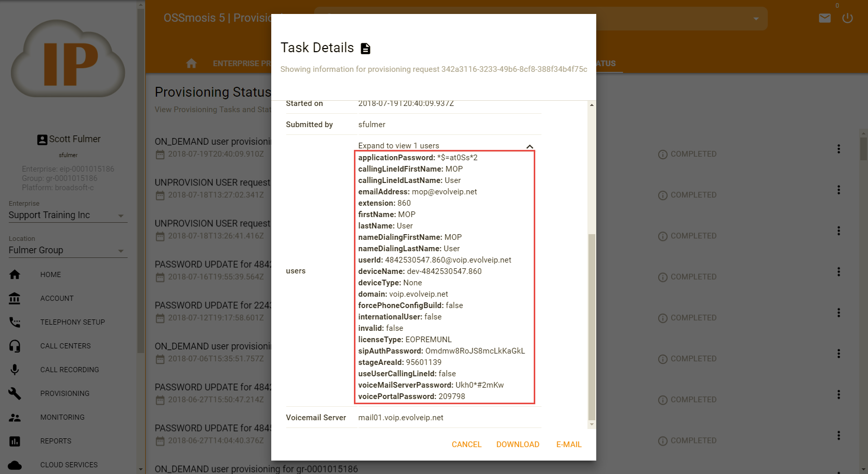Click the document icon beside Task Details

pyautogui.click(x=365, y=49)
